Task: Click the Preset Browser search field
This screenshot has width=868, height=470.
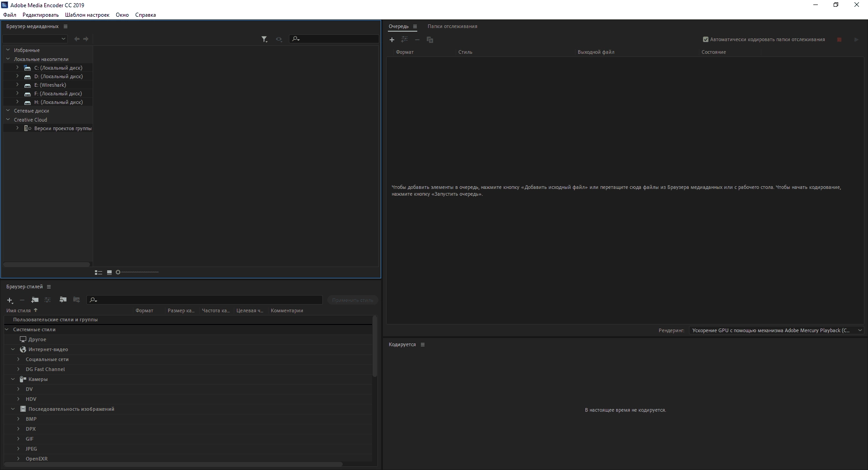Action: (x=204, y=300)
